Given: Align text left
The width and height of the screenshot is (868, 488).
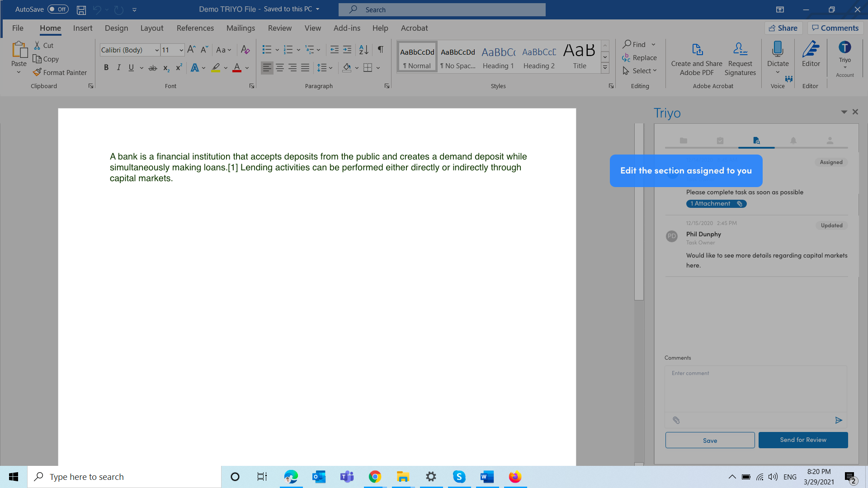Looking at the screenshot, I should tap(267, 68).
